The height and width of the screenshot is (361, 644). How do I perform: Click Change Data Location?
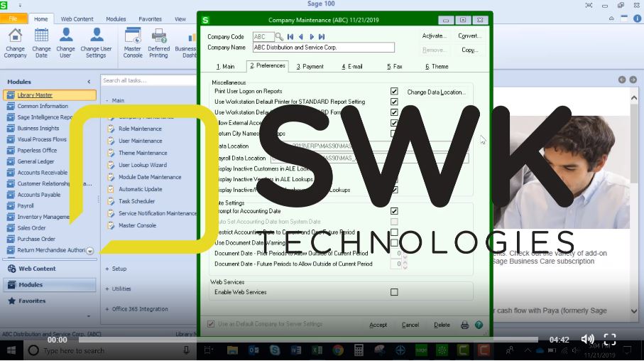(x=436, y=92)
